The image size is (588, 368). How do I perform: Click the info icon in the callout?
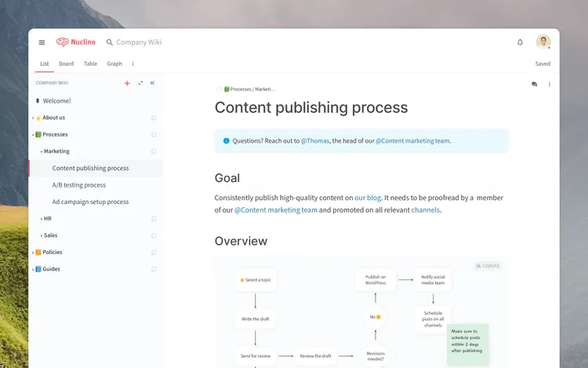click(226, 140)
